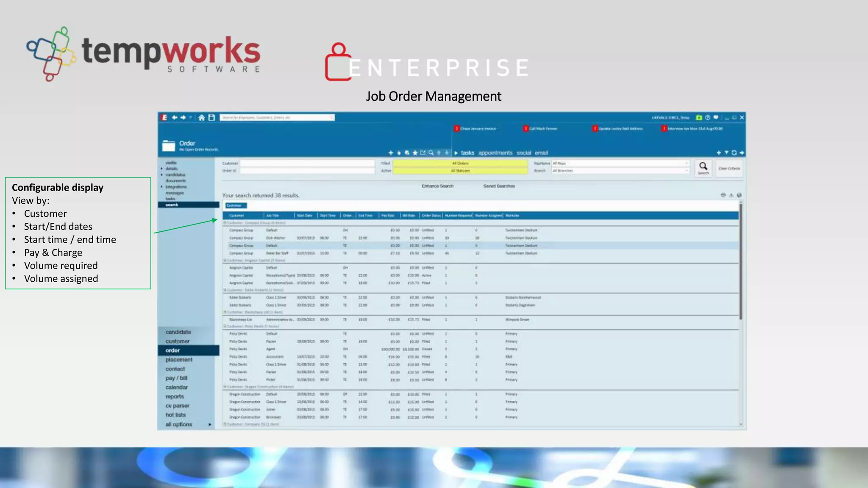The width and height of the screenshot is (868, 488).
Task: Click the Customer grouping chip above grid
Action: click(236, 205)
